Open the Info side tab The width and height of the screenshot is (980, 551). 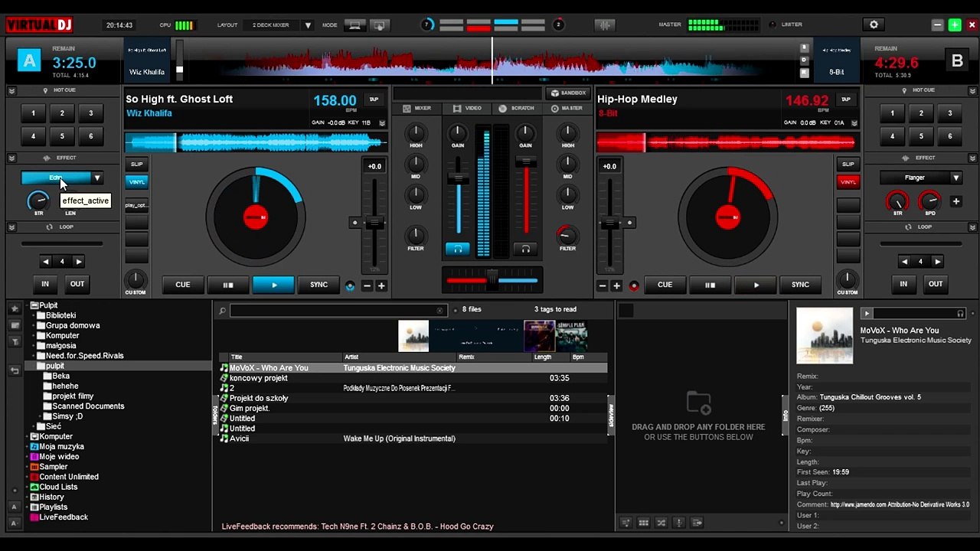pyautogui.click(x=785, y=416)
